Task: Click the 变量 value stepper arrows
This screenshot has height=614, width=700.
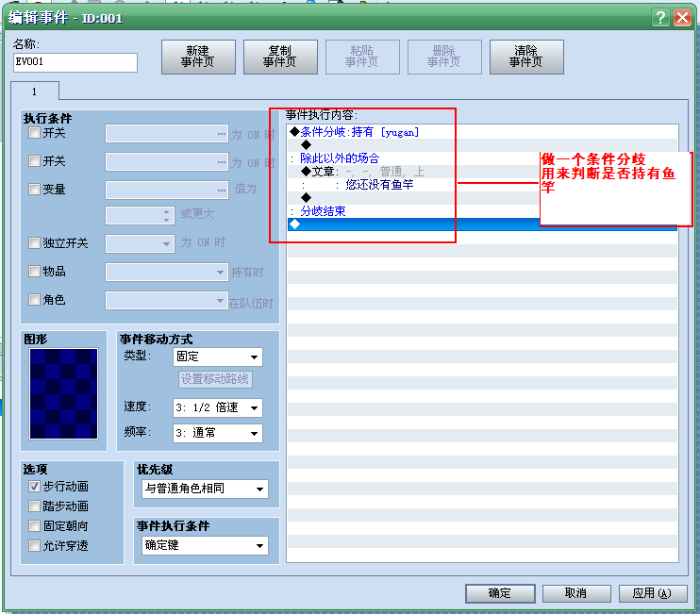Action: [167, 216]
